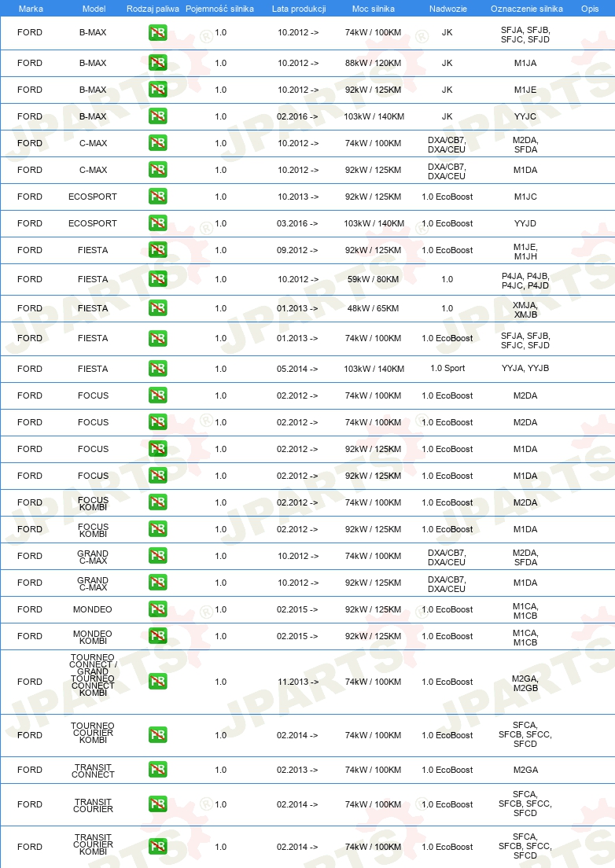Click fuel icon in B-MAX YYJC row
This screenshot has width=615, height=868.
click(158, 116)
